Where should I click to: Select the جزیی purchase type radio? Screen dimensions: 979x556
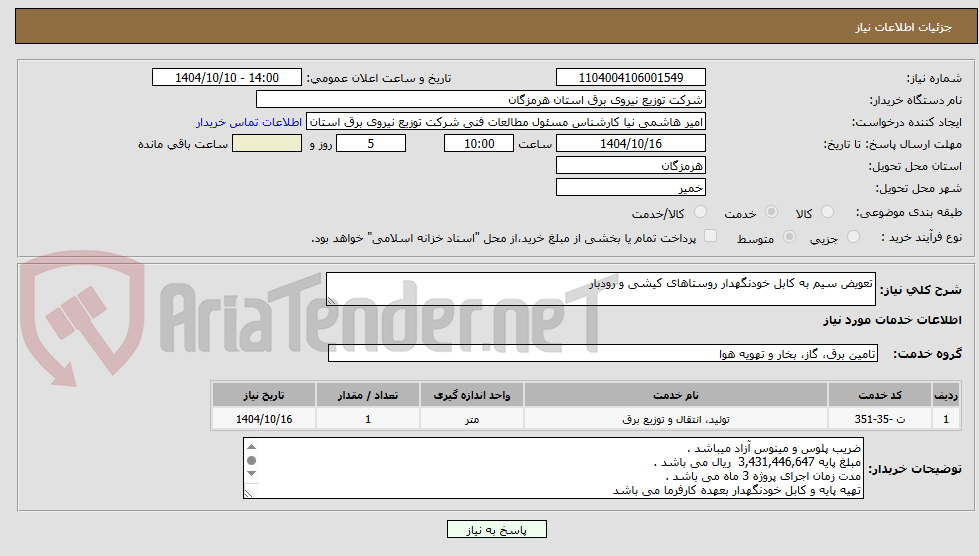[x=854, y=237]
